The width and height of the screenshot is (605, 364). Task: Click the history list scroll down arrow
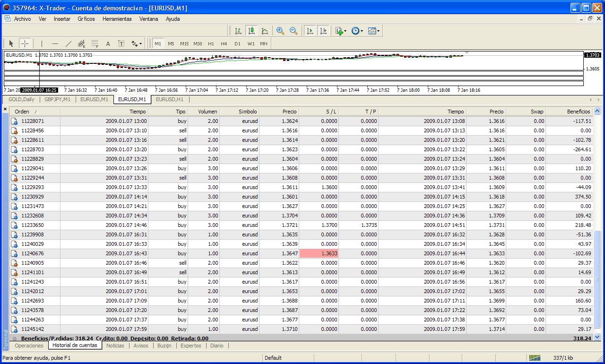pyautogui.click(x=597, y=337)
